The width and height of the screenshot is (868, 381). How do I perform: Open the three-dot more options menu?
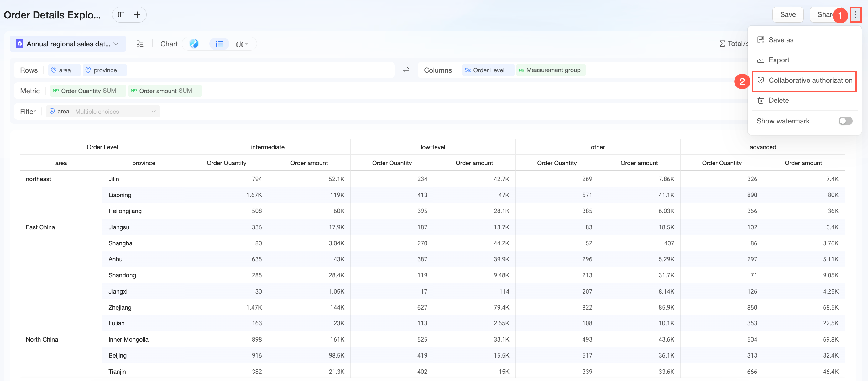pos(855,14)
